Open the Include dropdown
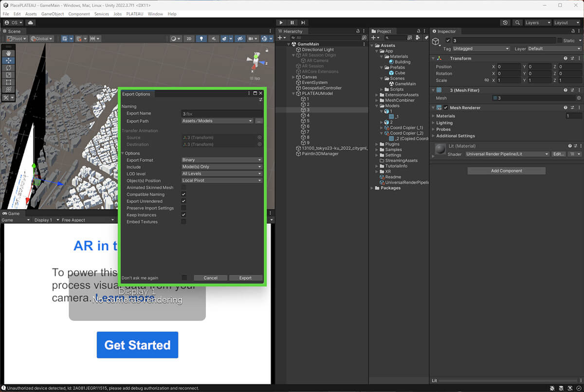The height and width of the screenshot is (392, 584). (222, 167)
